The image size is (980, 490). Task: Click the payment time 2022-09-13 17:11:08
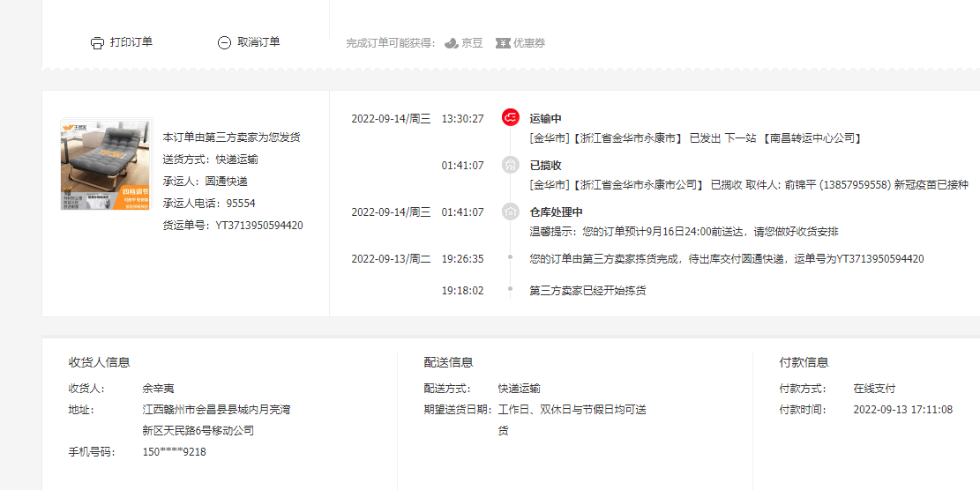pos(903,410)
